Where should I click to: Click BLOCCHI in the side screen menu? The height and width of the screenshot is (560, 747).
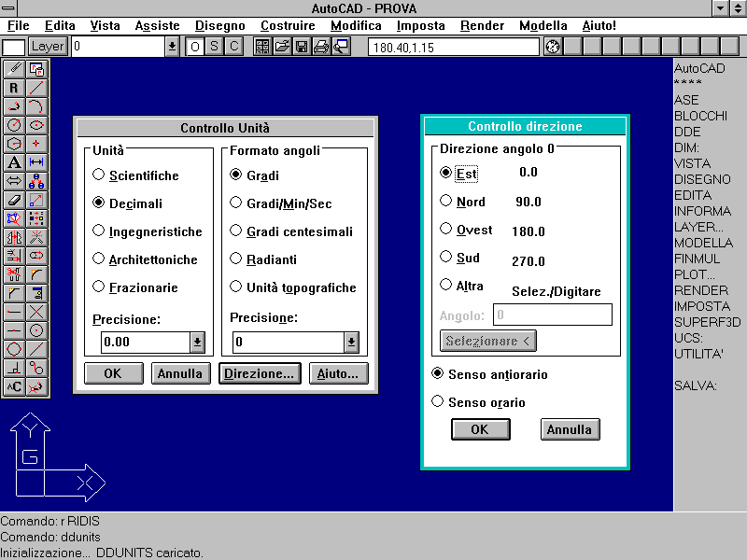701,116
